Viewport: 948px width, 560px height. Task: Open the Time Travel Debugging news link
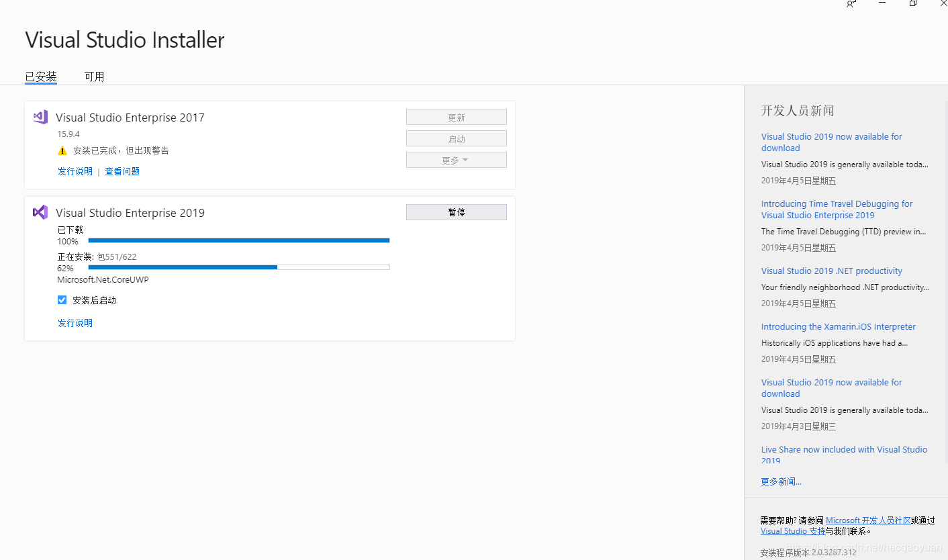(x=837, y=209)
